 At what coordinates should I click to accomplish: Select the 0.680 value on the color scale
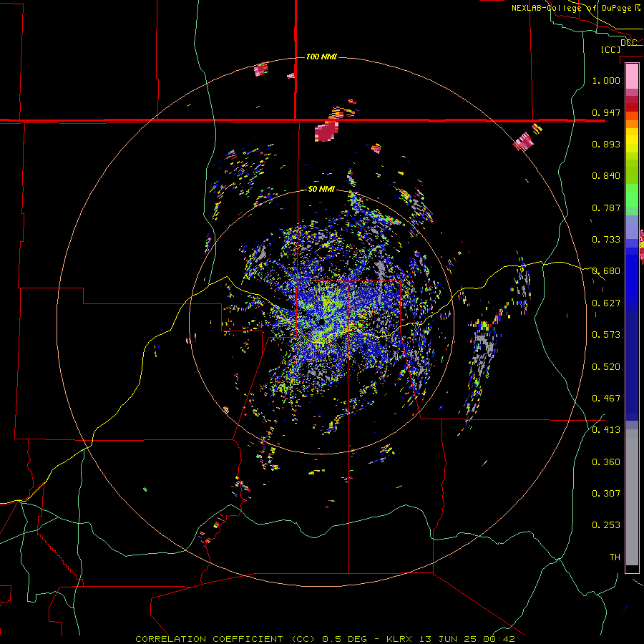pyautogui.click(x=606, y=271)
